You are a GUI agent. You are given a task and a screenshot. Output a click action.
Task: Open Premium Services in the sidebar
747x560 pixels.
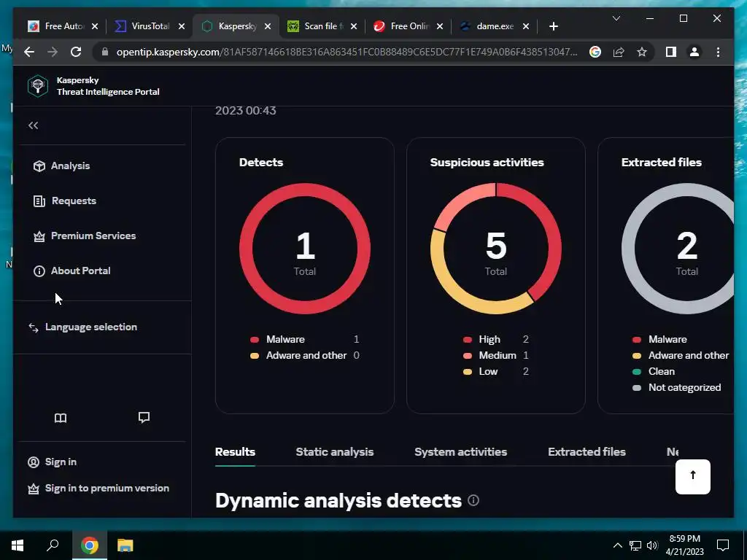click(85, 236)
